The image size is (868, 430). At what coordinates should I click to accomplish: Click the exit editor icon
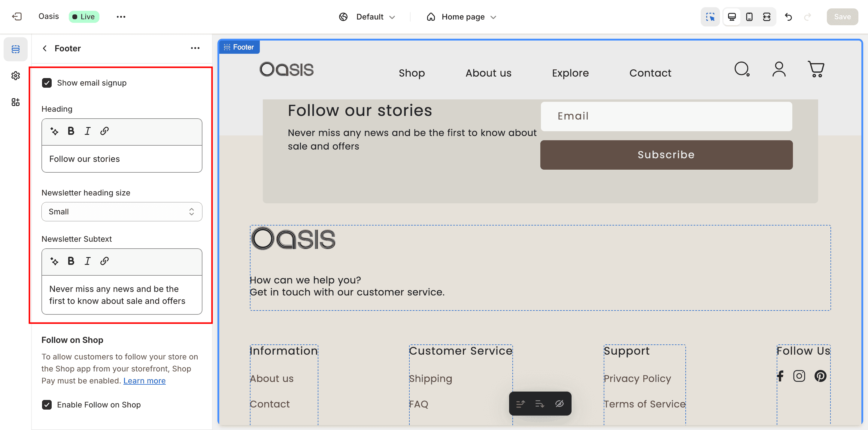(17, 17)
